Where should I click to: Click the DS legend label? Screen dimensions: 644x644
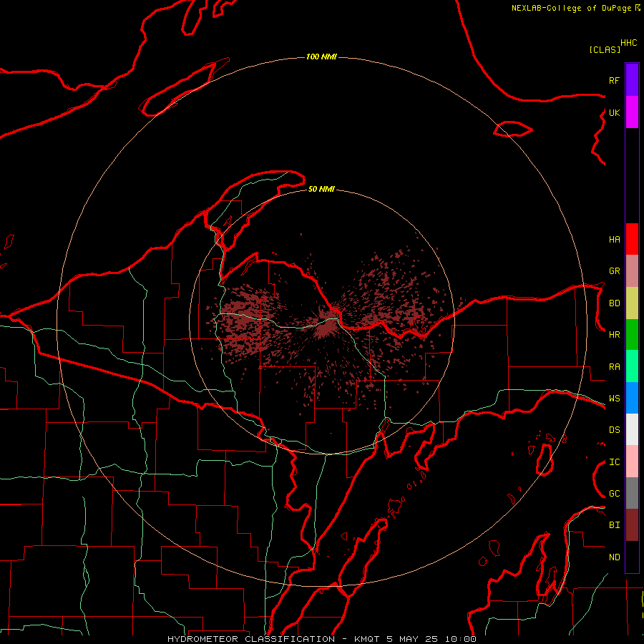coord(614,430)
